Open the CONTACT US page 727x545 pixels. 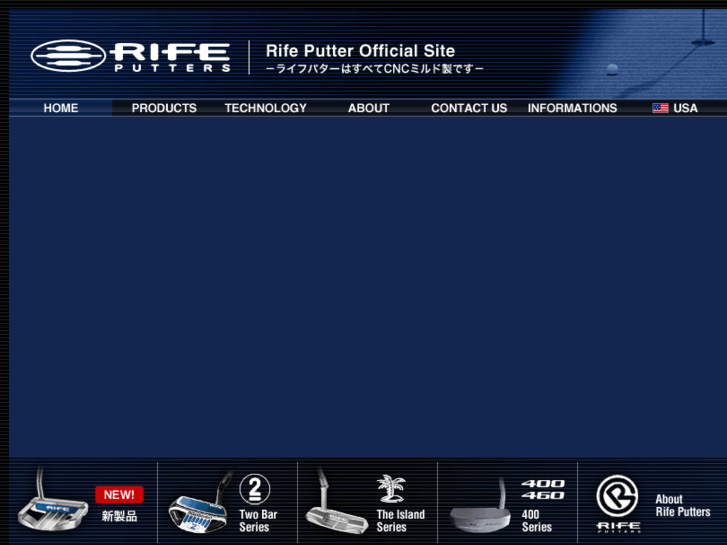pyautogui.click(x=469, y=108)
